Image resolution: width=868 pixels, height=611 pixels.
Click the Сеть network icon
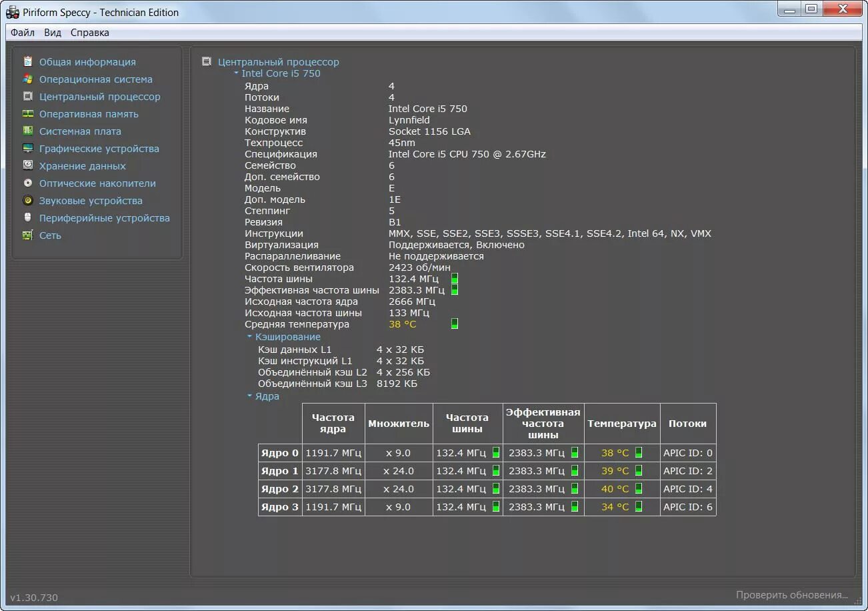[x=28, y=235]
